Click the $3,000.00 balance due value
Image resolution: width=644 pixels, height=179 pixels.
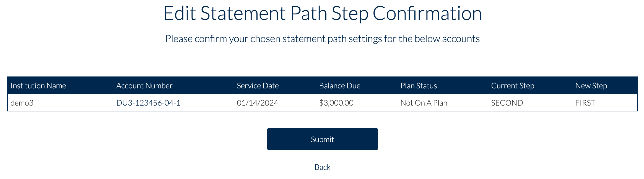(336, 103)
